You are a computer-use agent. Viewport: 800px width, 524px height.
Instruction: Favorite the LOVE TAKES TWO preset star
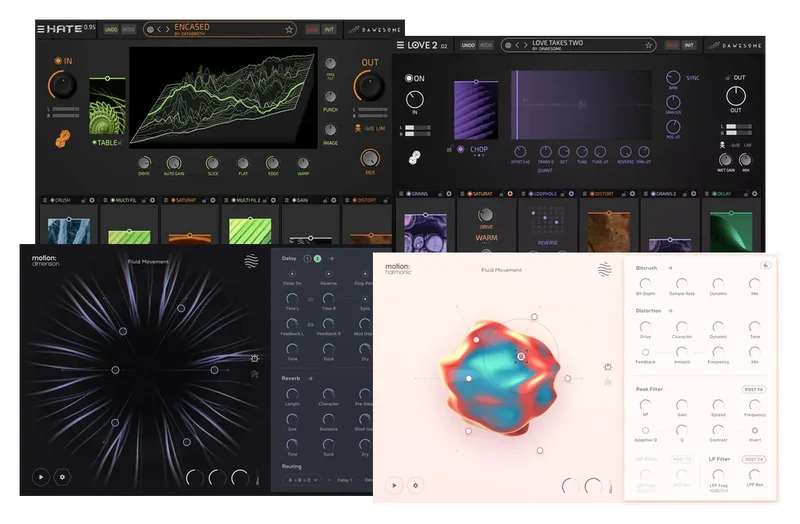[648, 45]
